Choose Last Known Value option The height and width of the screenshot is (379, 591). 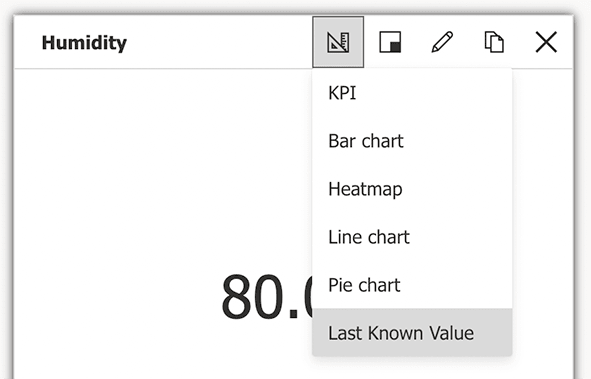click(412, 332)
